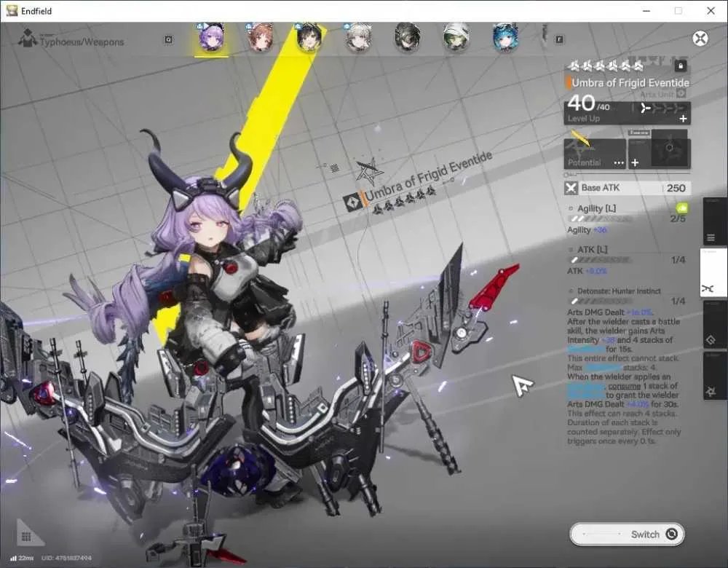Click the 22ms network ping indicator

22,558
